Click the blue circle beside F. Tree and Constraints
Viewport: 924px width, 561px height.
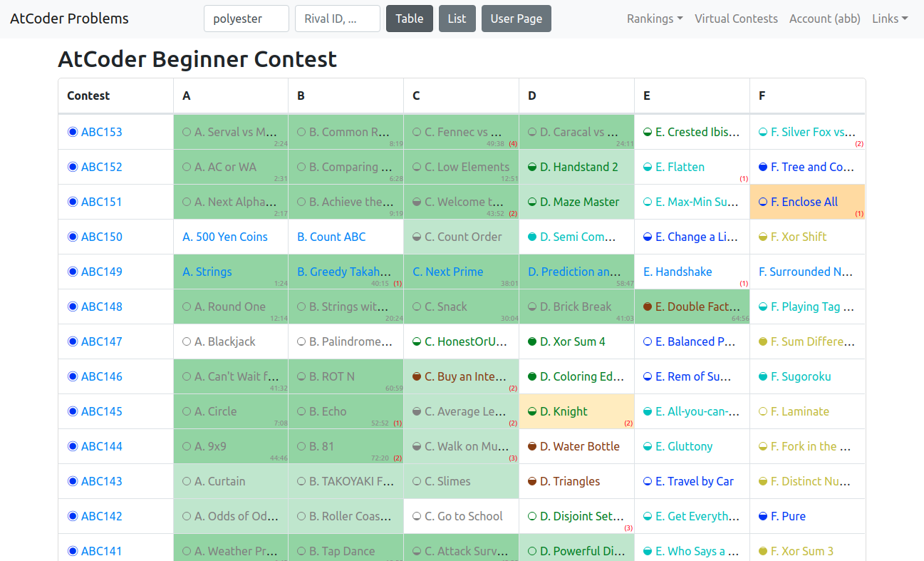pyautogui.click(x=763, y=167)
